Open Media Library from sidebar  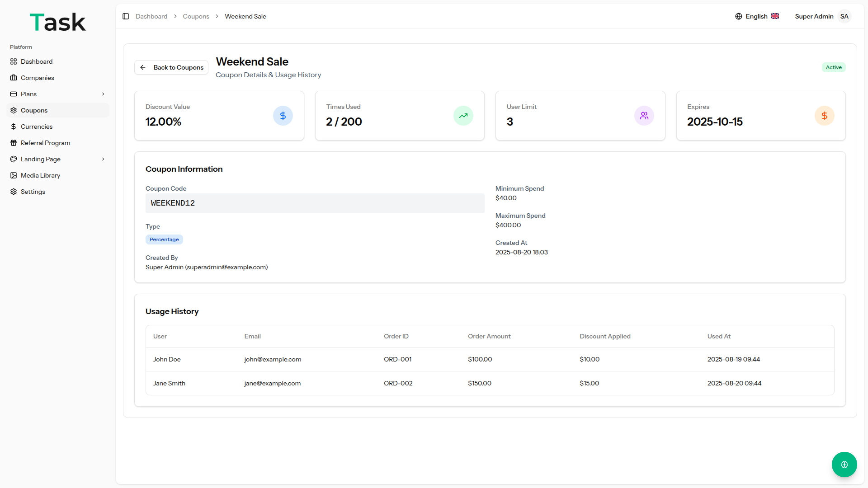(40, 175)
